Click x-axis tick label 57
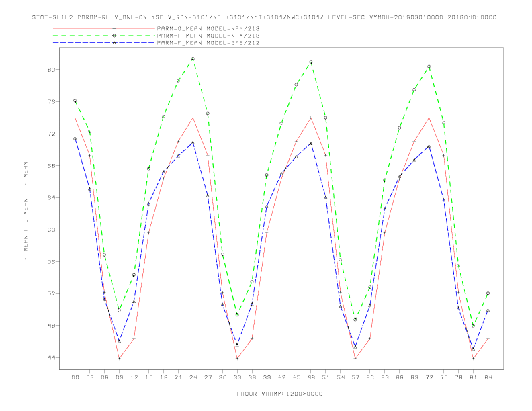Screen dimensions: 532x411 (355, 377)
